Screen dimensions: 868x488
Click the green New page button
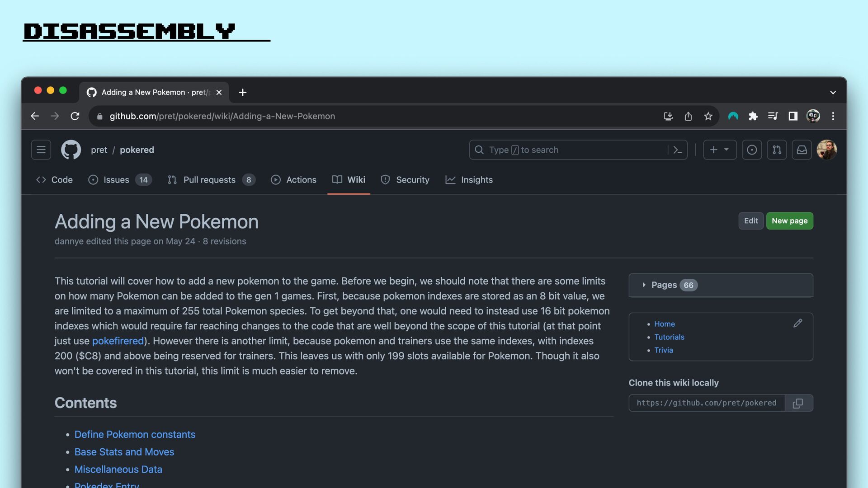[789, 221]
